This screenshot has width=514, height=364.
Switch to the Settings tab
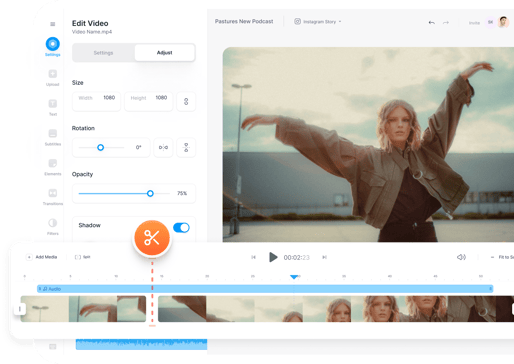click(x=103, y=53)
